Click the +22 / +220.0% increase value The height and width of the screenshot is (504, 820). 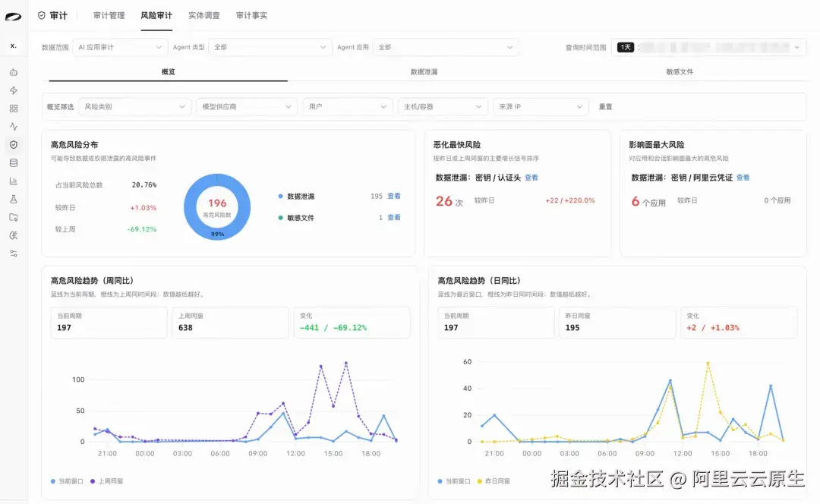(x=570, y=200)
